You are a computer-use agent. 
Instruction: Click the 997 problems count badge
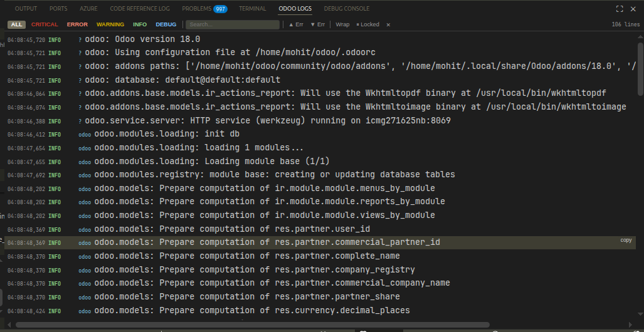(x=221, y=9)
